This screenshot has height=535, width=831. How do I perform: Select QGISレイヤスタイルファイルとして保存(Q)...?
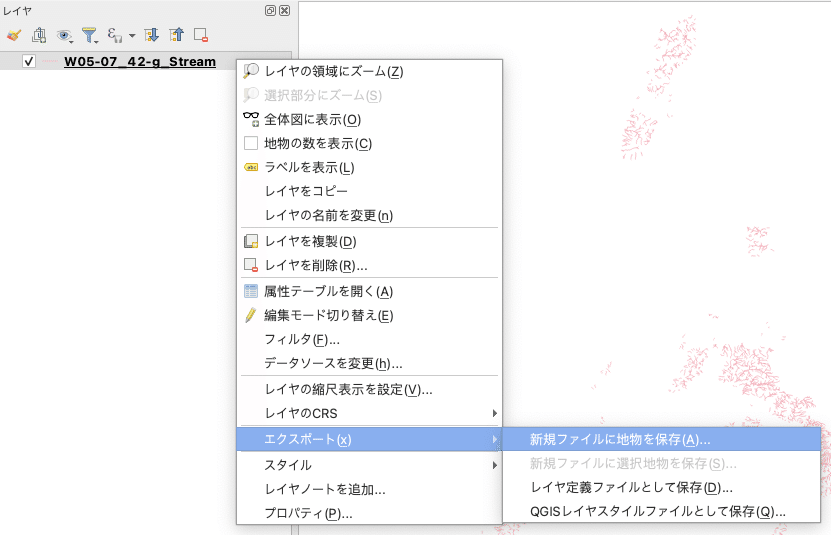661,511
